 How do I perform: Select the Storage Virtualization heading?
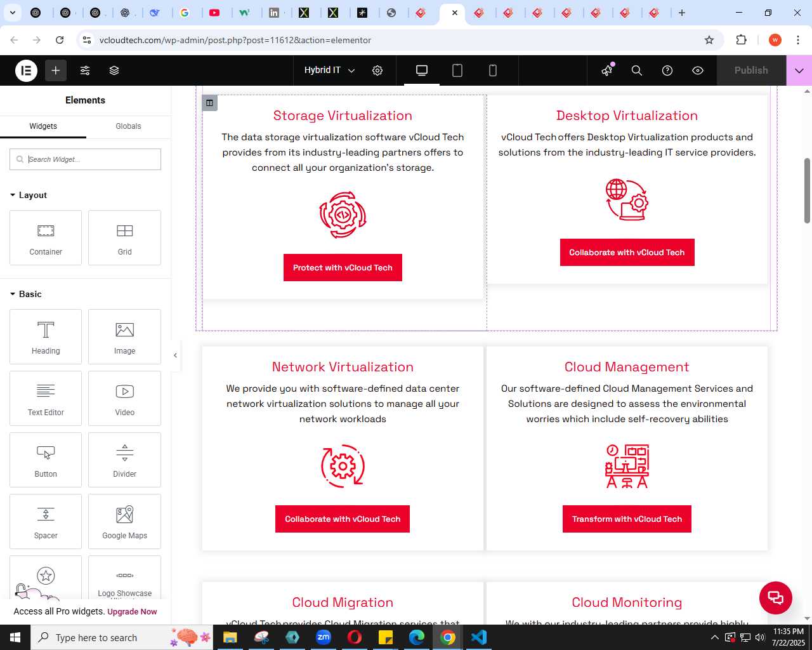point(343,116)
